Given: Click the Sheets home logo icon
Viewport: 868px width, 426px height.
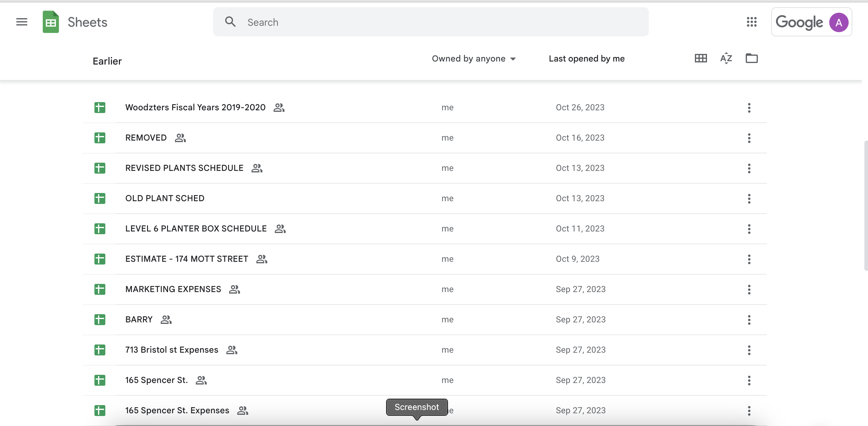Looking at the screenshot, I should 51,22.
